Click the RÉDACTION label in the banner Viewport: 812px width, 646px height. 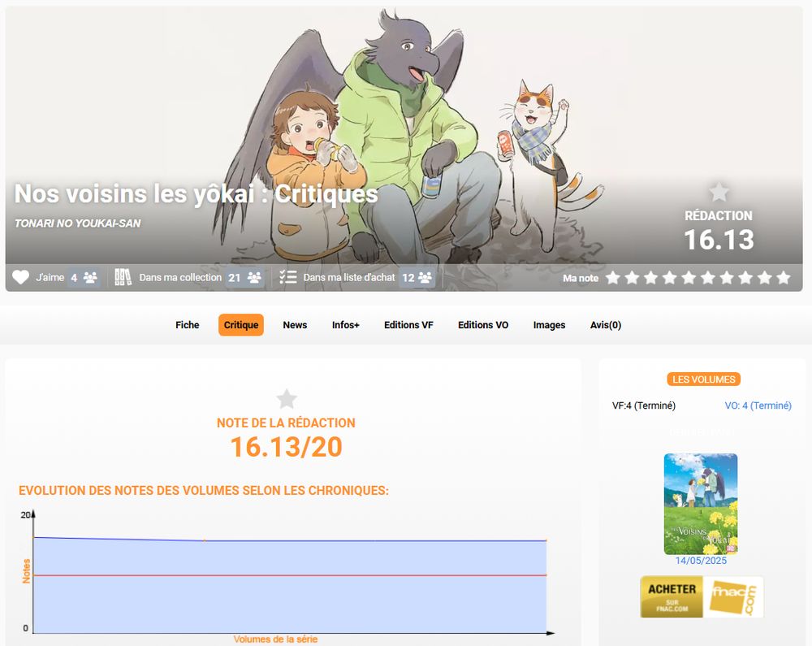(x=719, y=215)
